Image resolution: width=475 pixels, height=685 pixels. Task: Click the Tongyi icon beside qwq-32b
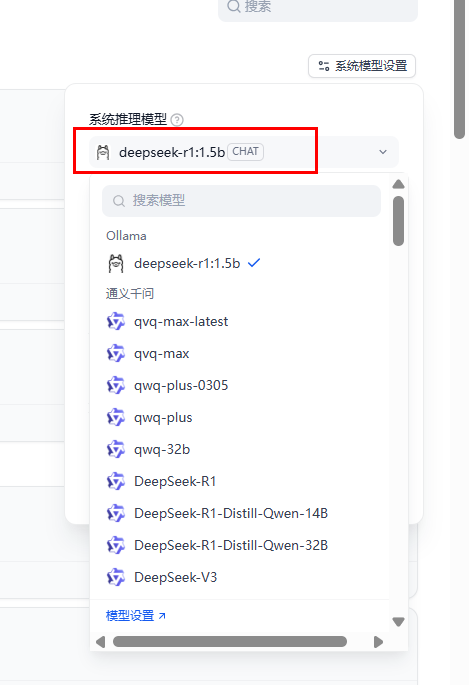[x=116, y=450]
